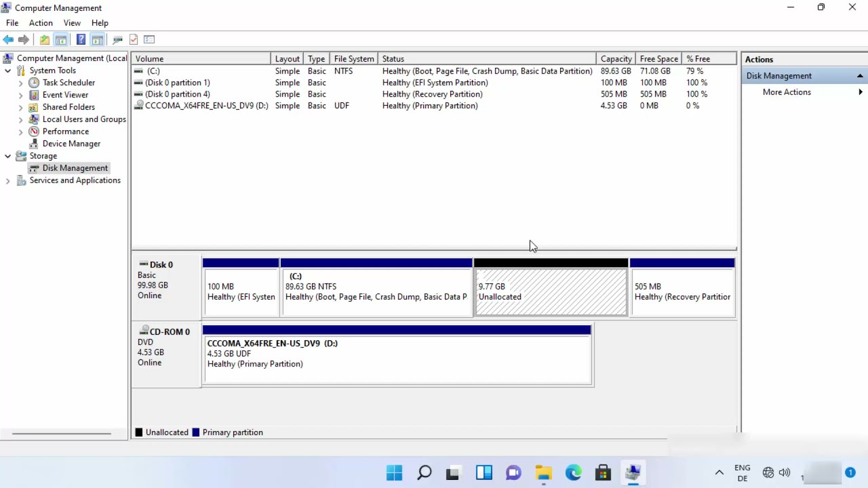Click the black Unallocated legend swatch
Screen dimensions: 868x488
[x=139, y=432]
